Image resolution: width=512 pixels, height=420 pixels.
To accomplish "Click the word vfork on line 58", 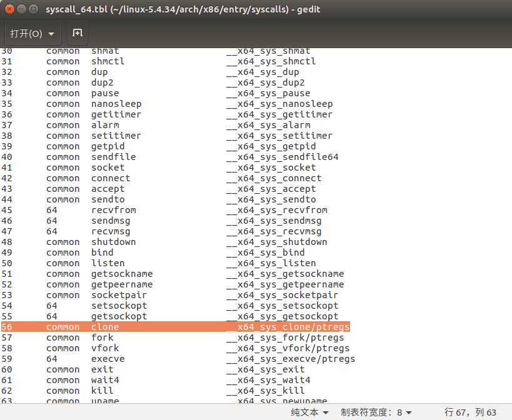I will (x=105, y=348).
